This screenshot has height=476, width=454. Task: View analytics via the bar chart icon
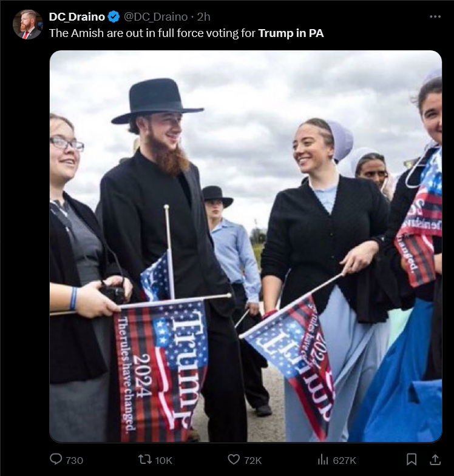[x=323, y=460]
